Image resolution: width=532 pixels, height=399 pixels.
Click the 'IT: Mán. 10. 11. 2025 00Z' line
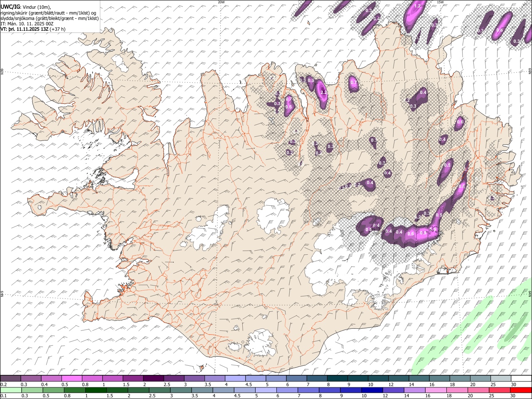point(27,24)
